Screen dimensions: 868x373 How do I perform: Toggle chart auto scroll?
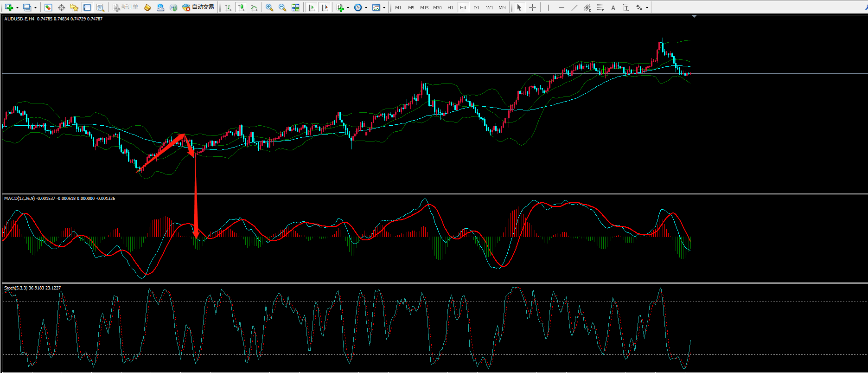(x=312, y=7)
